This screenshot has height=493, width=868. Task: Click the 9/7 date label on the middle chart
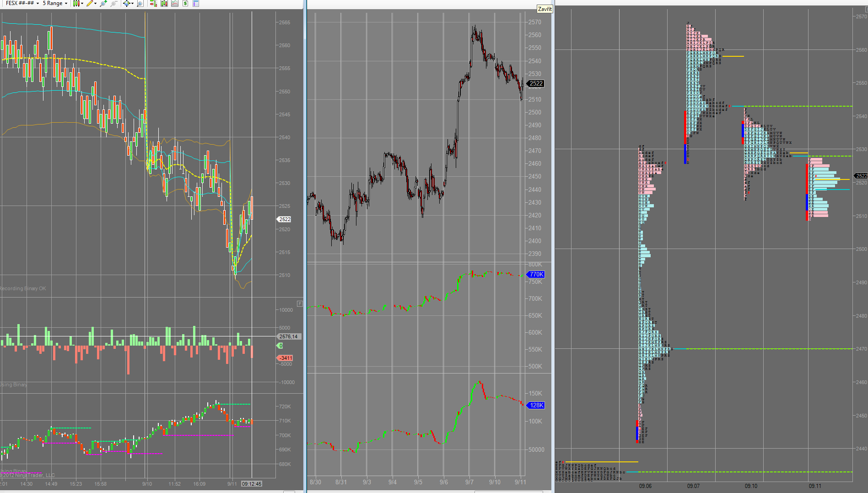point(469,482)
